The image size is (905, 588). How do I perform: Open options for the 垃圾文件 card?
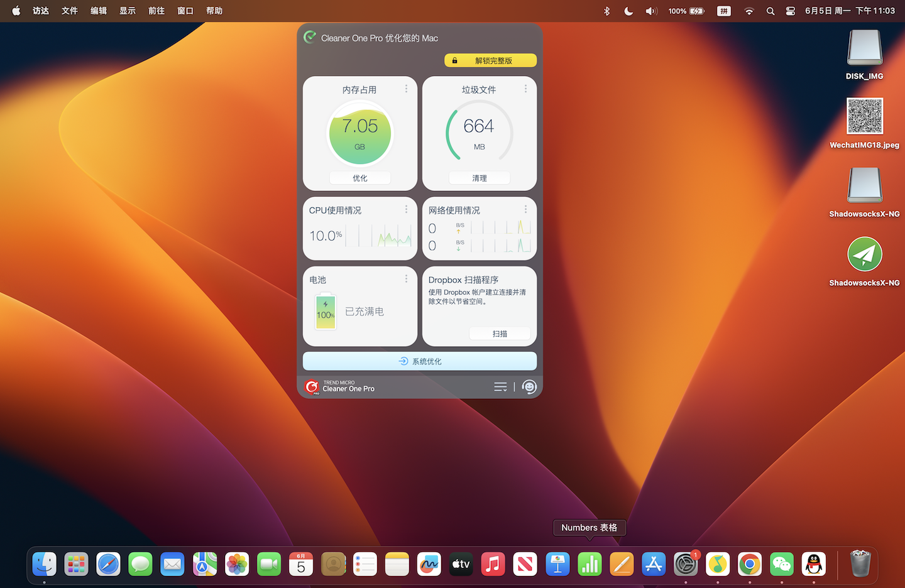click(x=525, y=89)
